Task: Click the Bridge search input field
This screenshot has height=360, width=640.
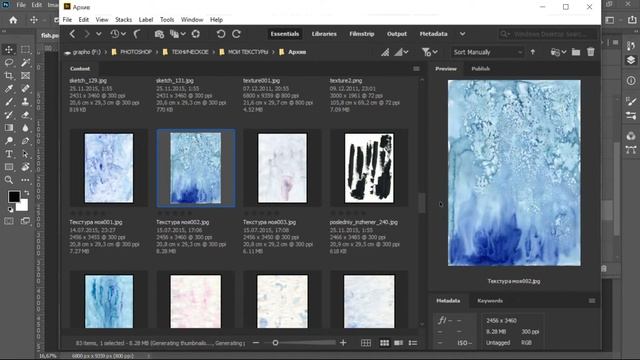Action: (x=548, y=34)
